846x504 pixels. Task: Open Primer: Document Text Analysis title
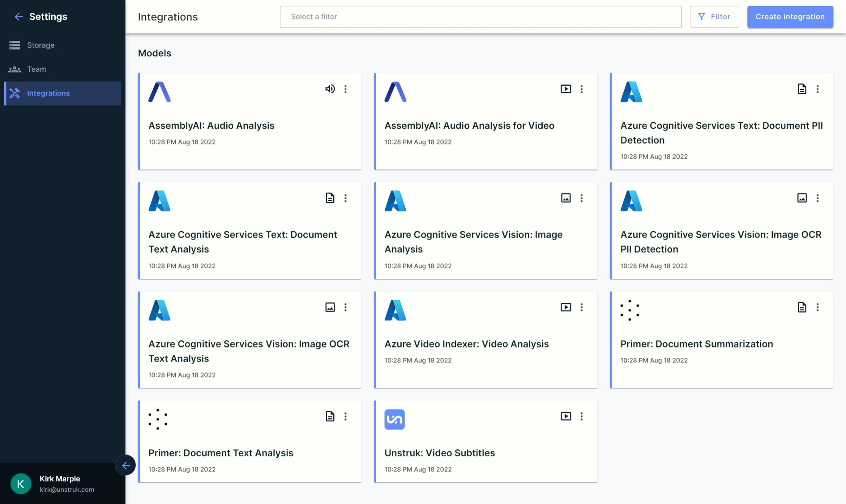pos(221,453)
